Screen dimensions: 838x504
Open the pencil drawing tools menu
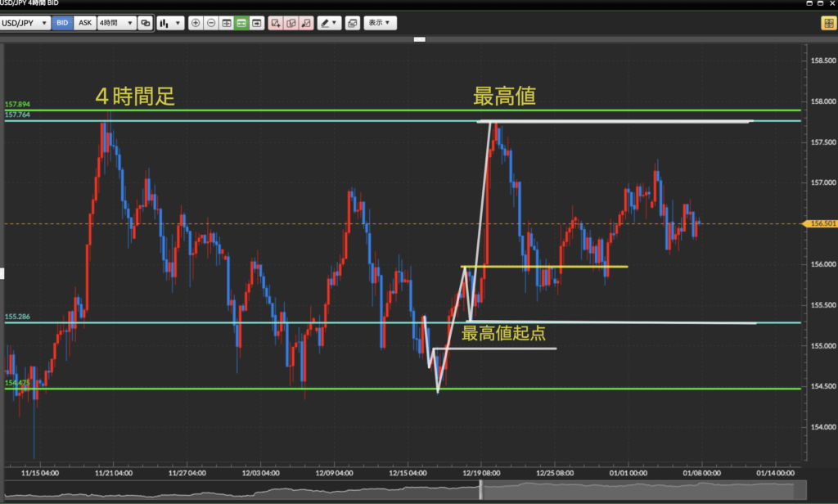click(329, 23)
